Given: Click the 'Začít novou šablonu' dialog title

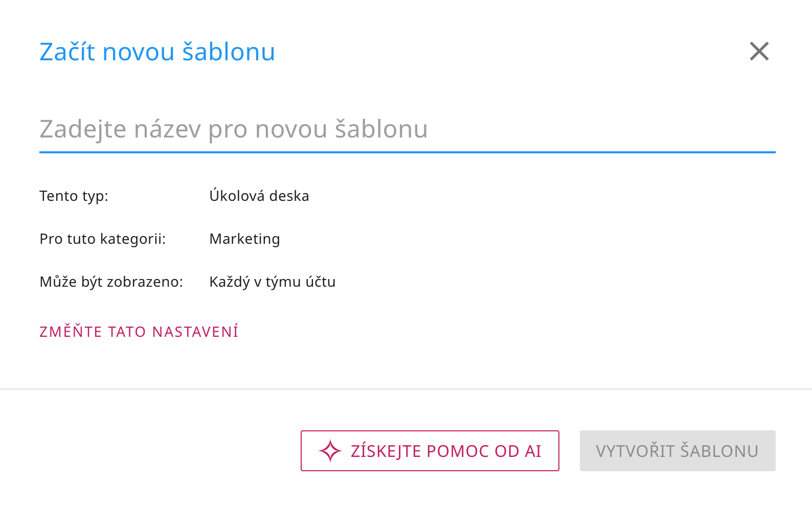Looking at the screenshot, I should click(x=157, y=52).
